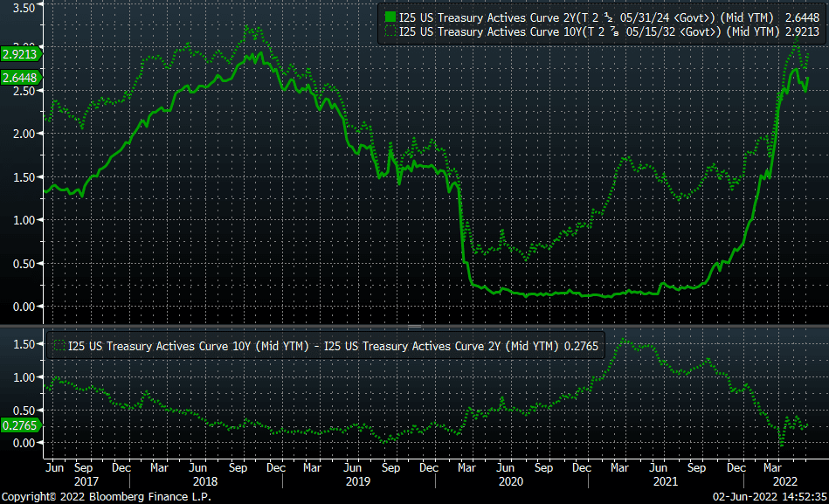Click the 0.2765 spread value axis tag
Screen dimensions: 829x504
pos(18,425)
